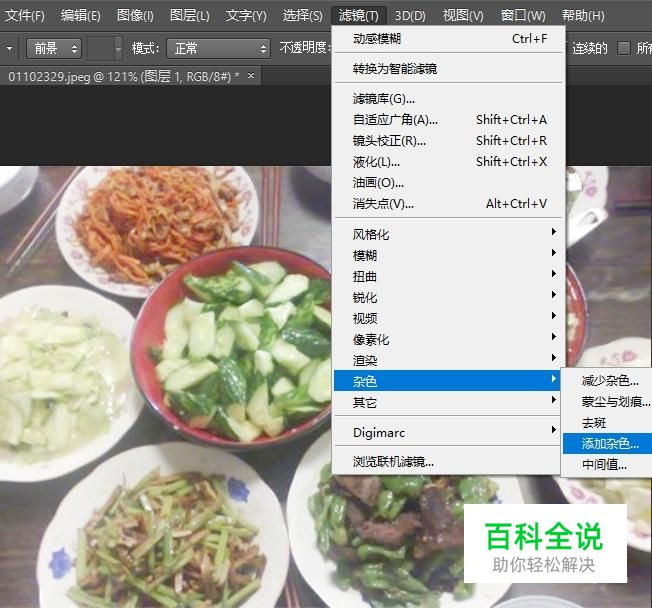The image size is (652, 608).
Task: Open the tool preset picker arrow
Action: pos(9,49)
